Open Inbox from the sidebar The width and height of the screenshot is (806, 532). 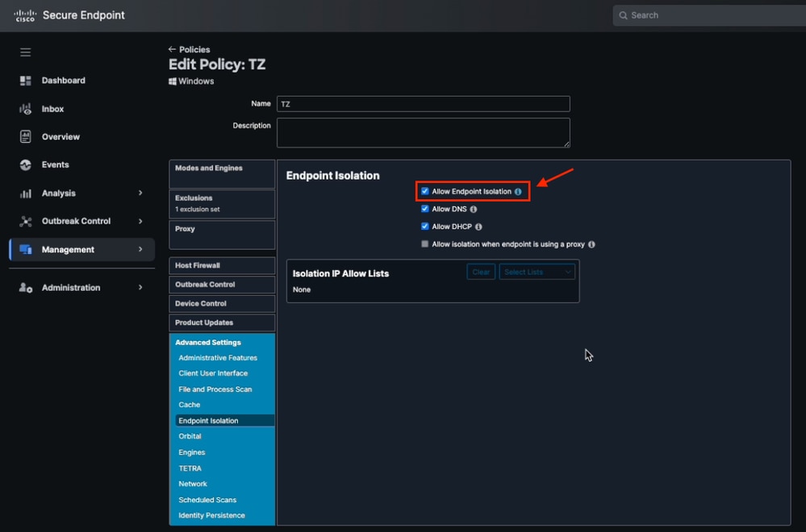pos(52,109)
